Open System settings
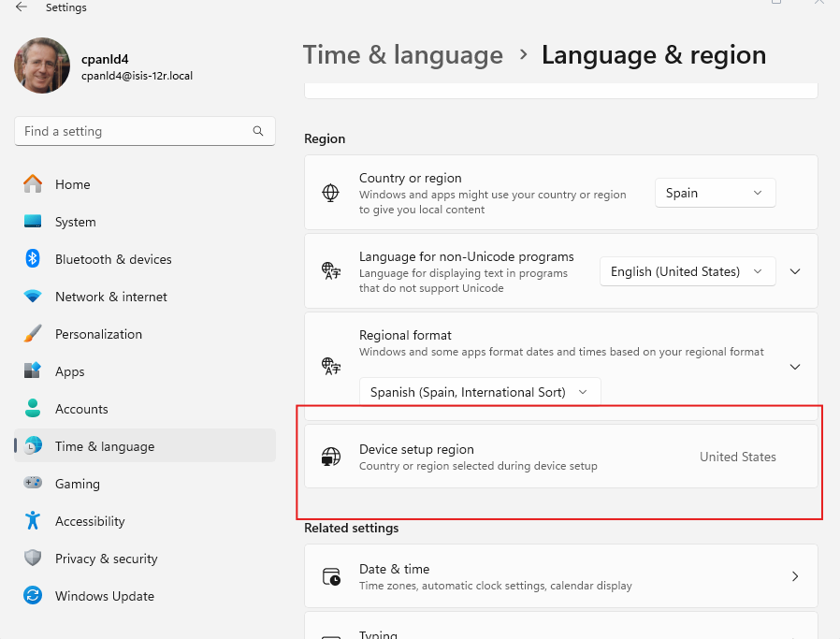 (x=145, y=222)
